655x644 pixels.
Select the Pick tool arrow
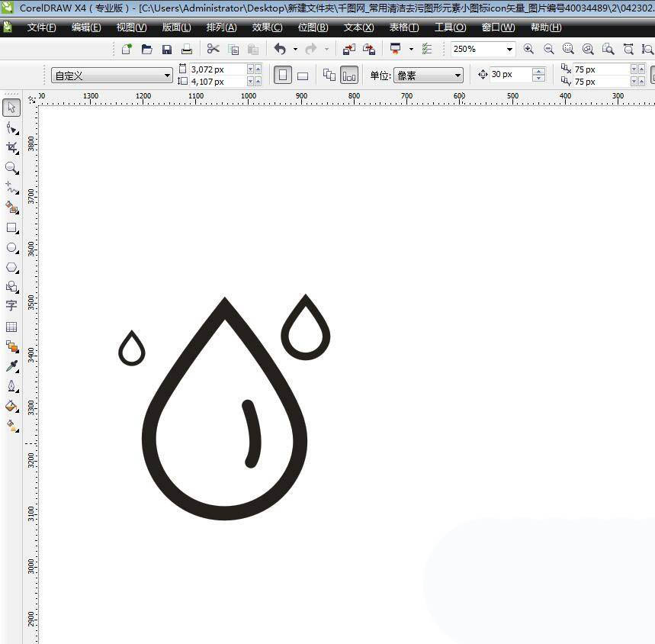[x=11, y=108]
